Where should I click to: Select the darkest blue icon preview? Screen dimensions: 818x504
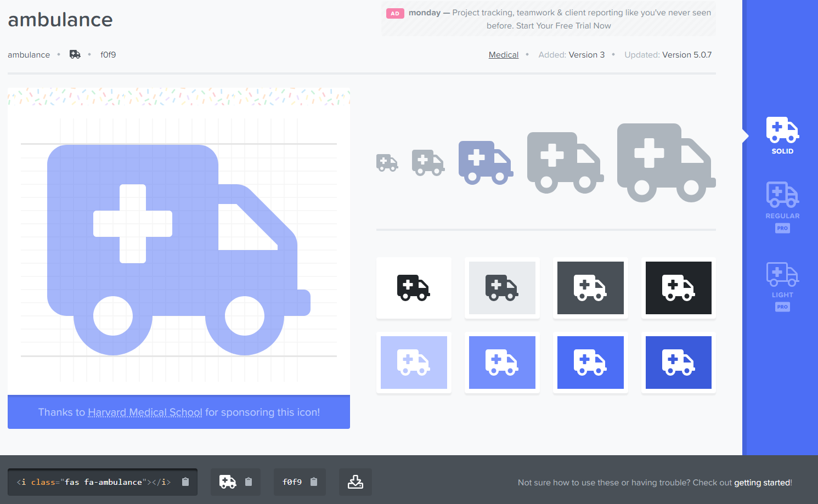[678, 363]
